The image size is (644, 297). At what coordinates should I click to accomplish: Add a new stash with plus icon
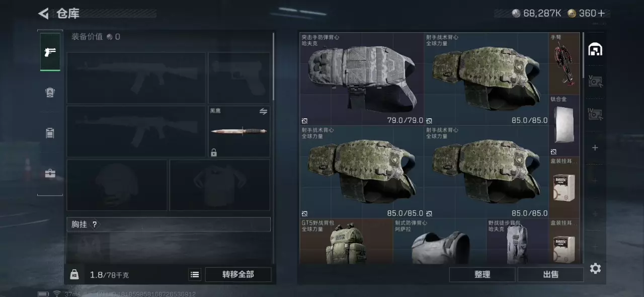[595, 147]
